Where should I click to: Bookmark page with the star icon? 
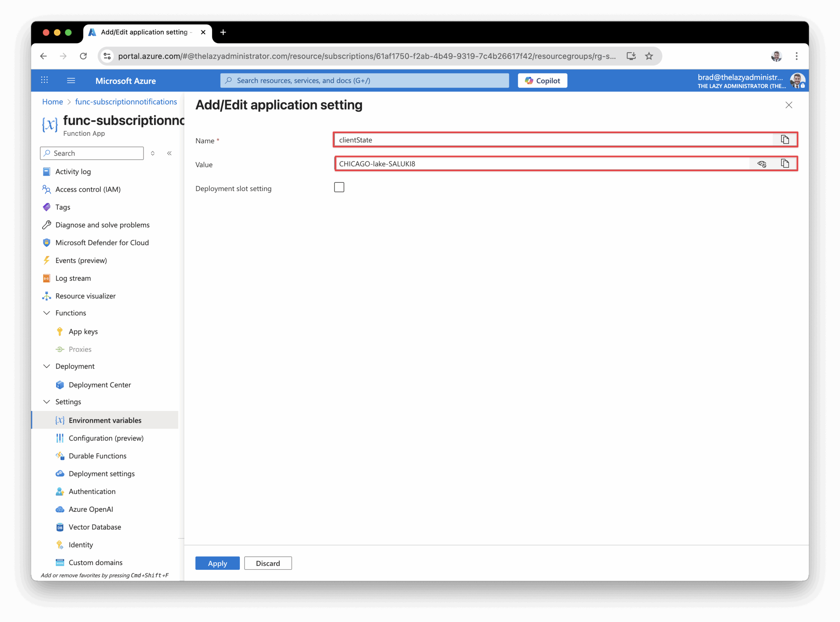tap(649, 56)
